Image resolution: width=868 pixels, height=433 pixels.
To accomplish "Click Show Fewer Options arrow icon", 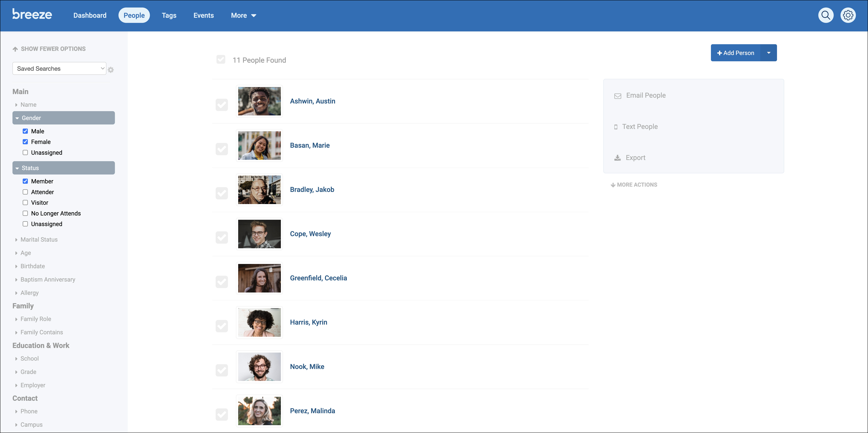I will pyautogui.click(x=15, y=49).
